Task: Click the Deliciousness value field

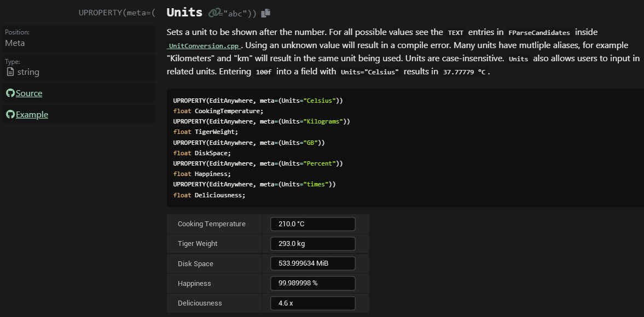Action: pos(312,303)
